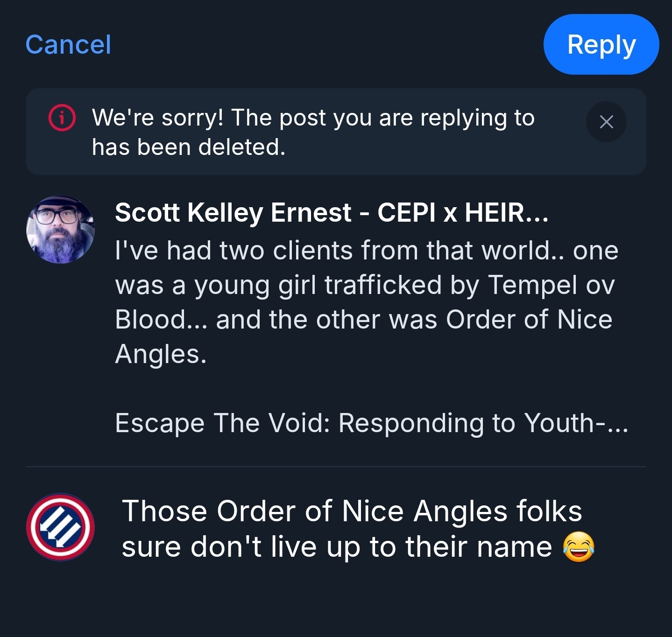Click truncated 'HEIR...' at the end of the author name
The width and height of the screenshot is (672, 637).
(x=506, y=213)
